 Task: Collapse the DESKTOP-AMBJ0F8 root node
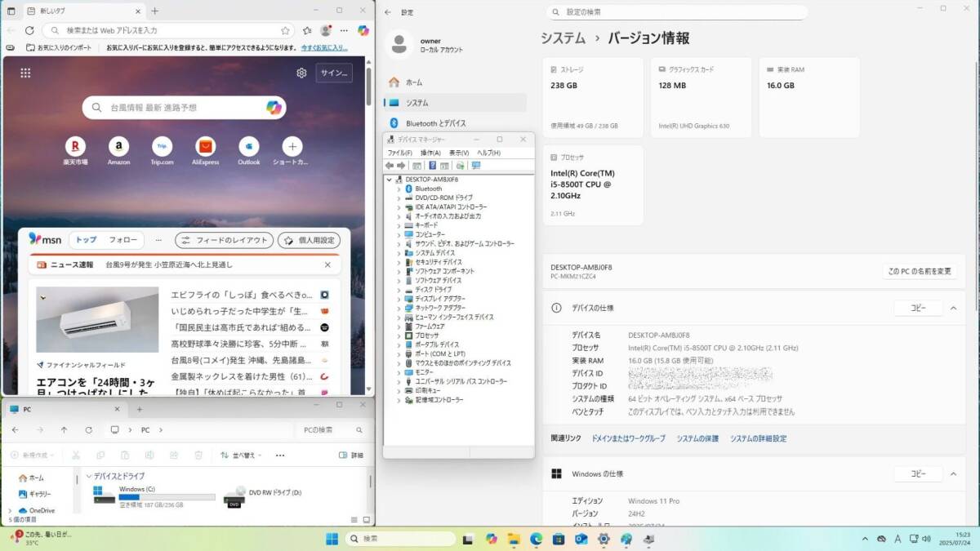(x=390, y=179)
